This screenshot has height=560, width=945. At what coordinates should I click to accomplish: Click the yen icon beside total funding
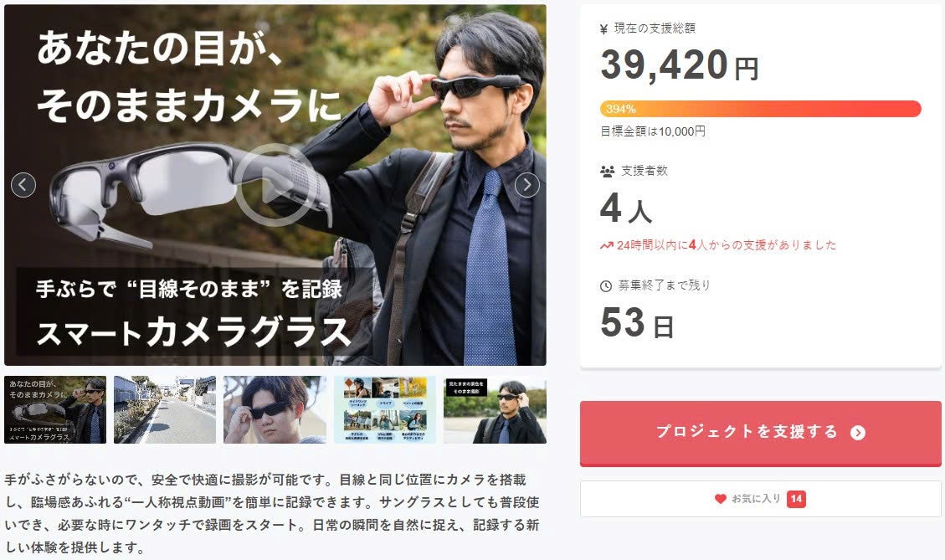[x=603, y=29]
